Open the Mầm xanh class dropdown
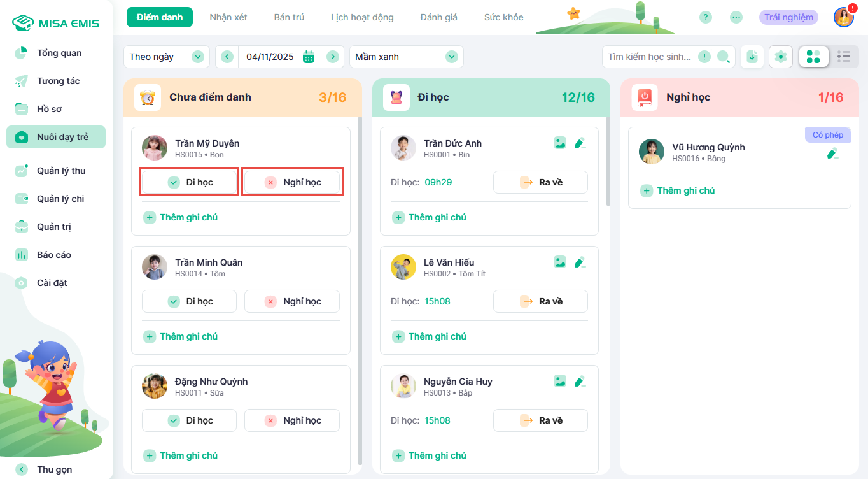868x479 pixels. pos(406,57)
